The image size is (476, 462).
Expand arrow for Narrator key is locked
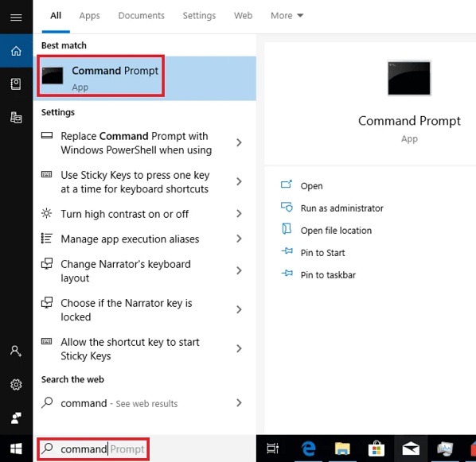click(240, 309)
